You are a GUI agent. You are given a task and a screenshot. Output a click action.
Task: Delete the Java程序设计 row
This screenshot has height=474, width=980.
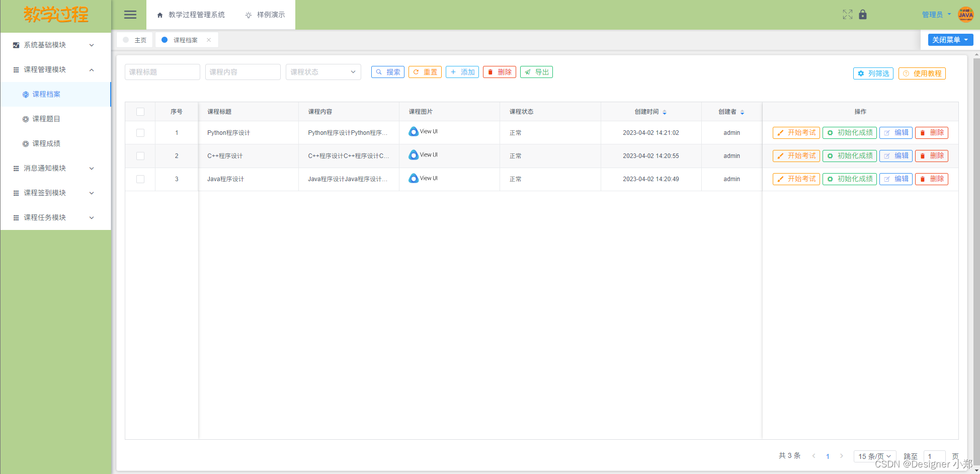pyautogui.click(x=932, y=179)
